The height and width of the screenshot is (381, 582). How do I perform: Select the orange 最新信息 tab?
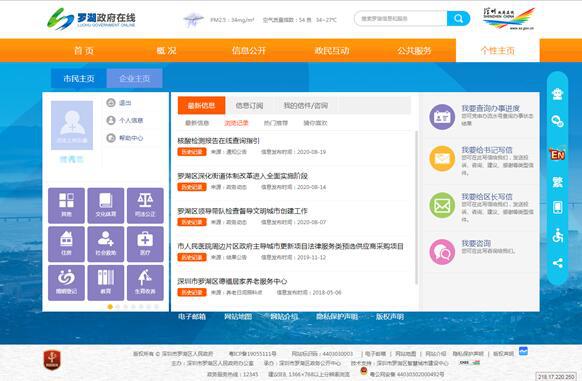(x=202, y=105)
